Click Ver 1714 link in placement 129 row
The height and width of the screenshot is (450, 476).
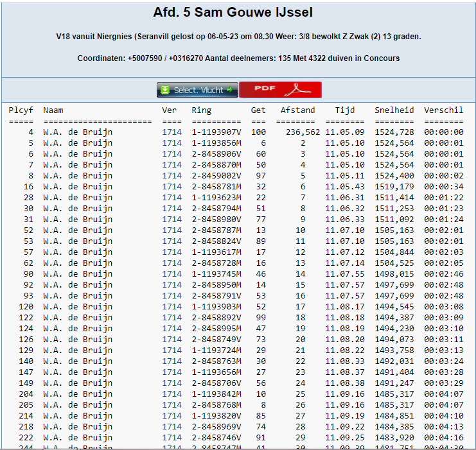pos(172,350)
